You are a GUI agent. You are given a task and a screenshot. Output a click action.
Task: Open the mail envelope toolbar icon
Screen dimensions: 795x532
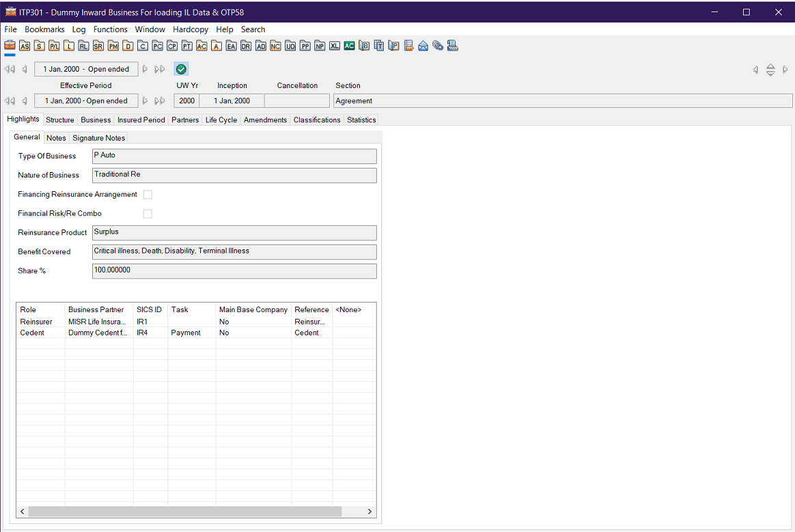(423, 45)
